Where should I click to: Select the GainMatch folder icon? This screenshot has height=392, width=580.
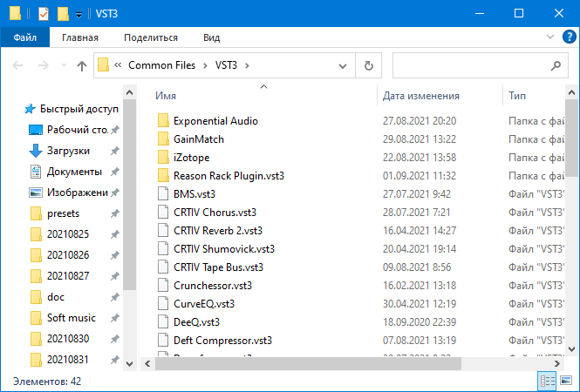(x=163, y=139)
